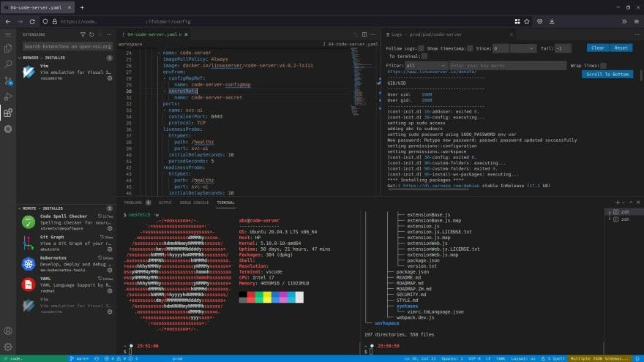Select the Terminal panel tab
The width and height of the screenshot is (644, 362).
[x=225, y=203]
